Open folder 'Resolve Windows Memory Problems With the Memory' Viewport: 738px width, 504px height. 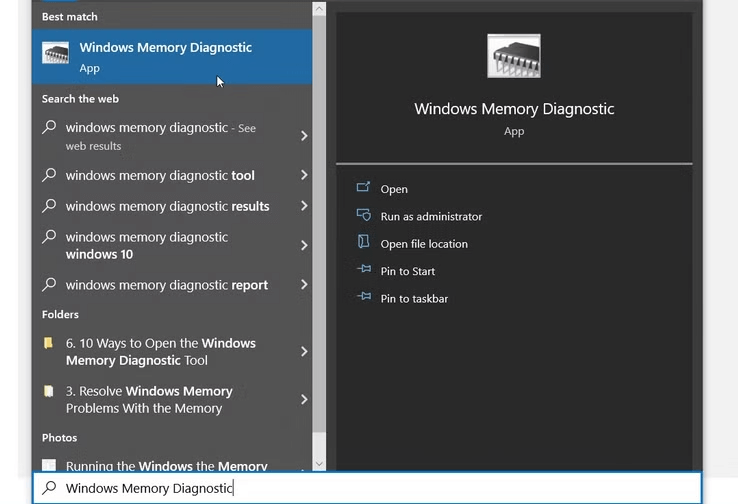point(150,399)
